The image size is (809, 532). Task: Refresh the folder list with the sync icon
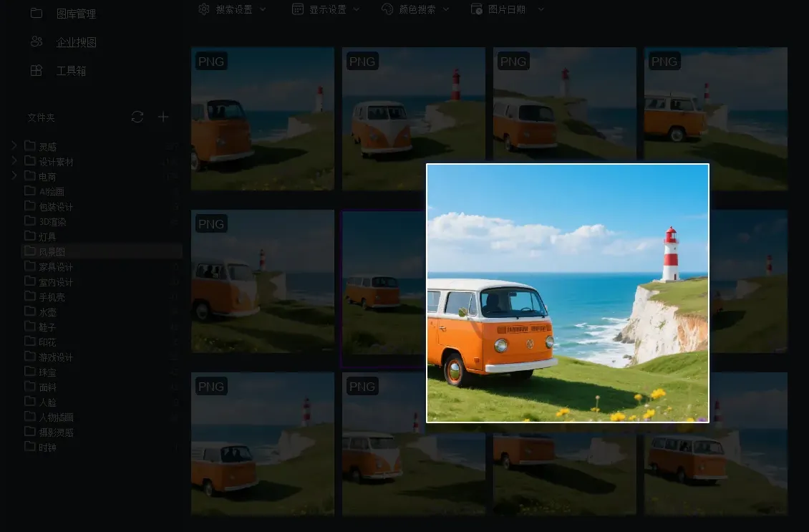tap(137, 117)
